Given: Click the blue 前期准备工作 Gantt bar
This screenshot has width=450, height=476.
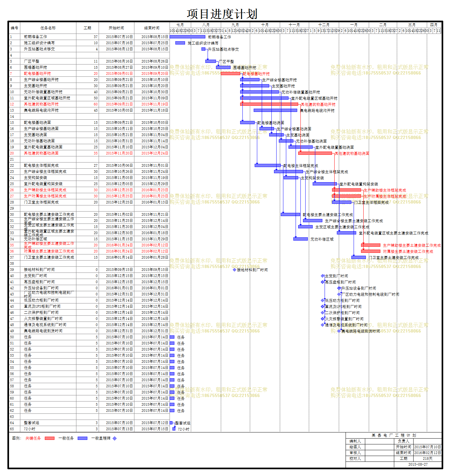Looking at the screenshot, I should [x=188, y=37].
